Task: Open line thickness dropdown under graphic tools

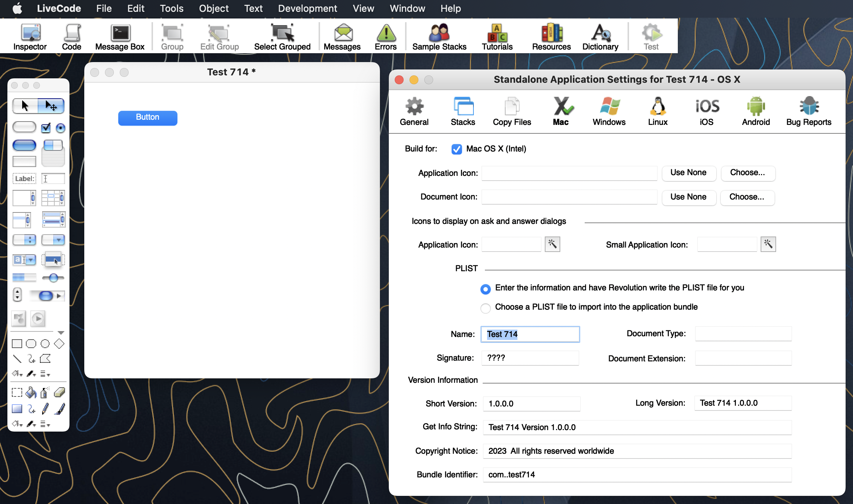Action: pos(45,374)
